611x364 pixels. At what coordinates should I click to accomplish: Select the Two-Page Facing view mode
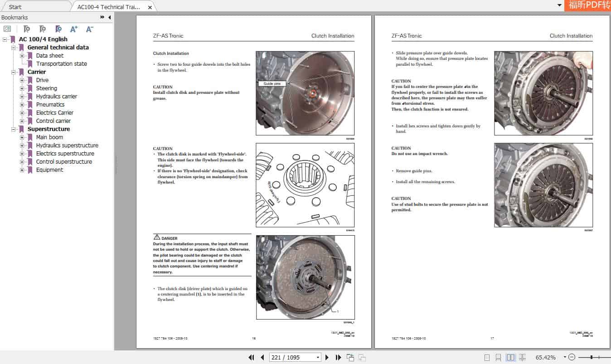[x=512, y=357]
